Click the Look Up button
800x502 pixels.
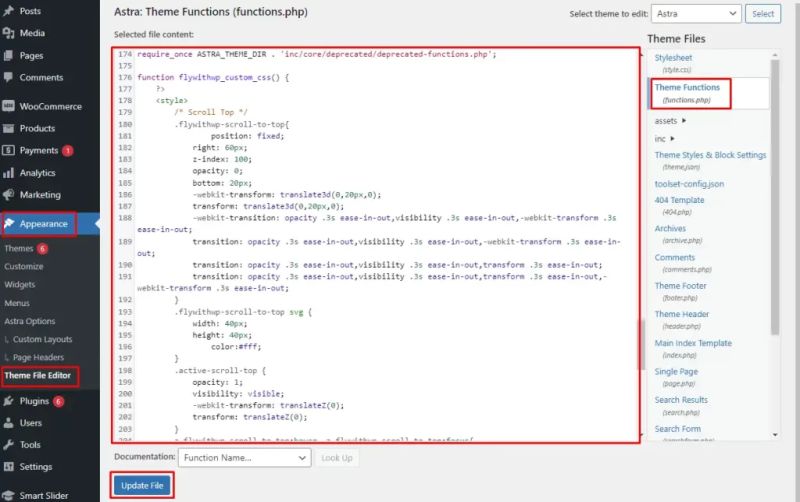(337, 458)
